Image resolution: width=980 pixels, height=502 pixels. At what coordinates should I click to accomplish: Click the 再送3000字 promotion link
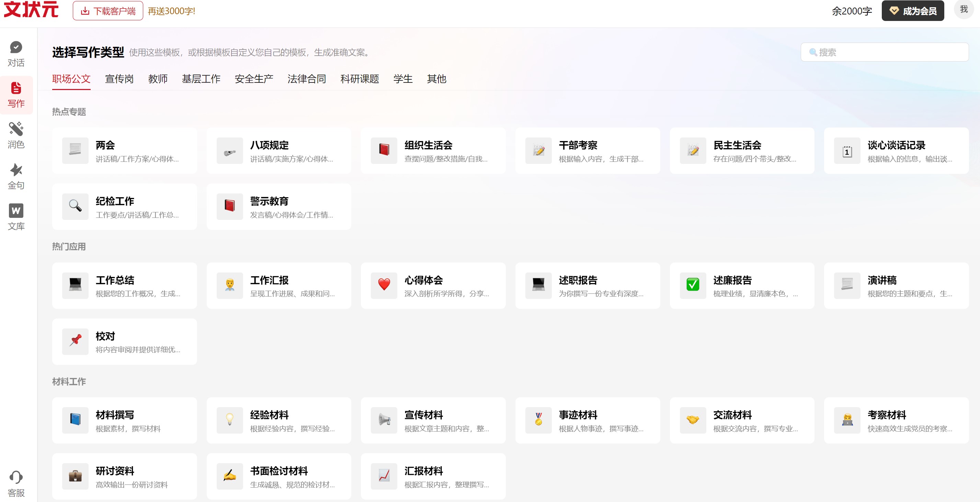(x=171, y=11)
